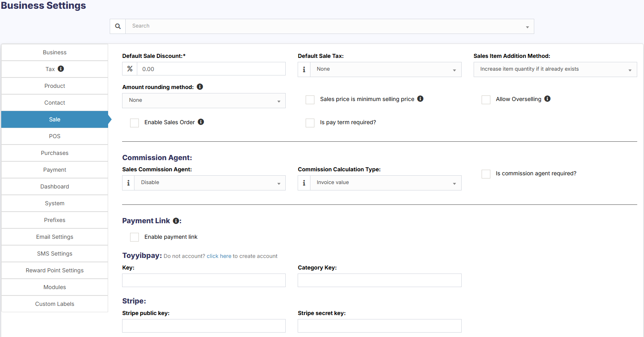Click the search magnifier icon
The image size is (644, 337).
coord(118,26)
